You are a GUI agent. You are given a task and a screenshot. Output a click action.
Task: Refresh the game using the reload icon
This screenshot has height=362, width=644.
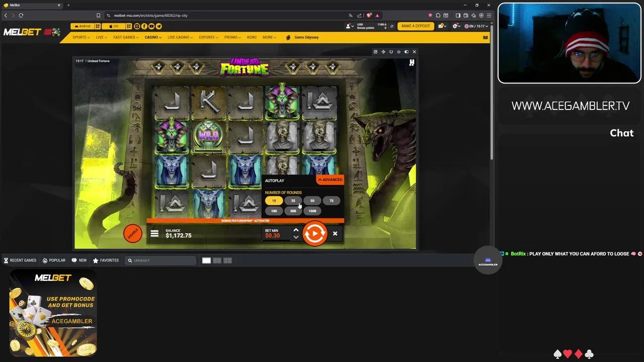(x=391, y=52)
